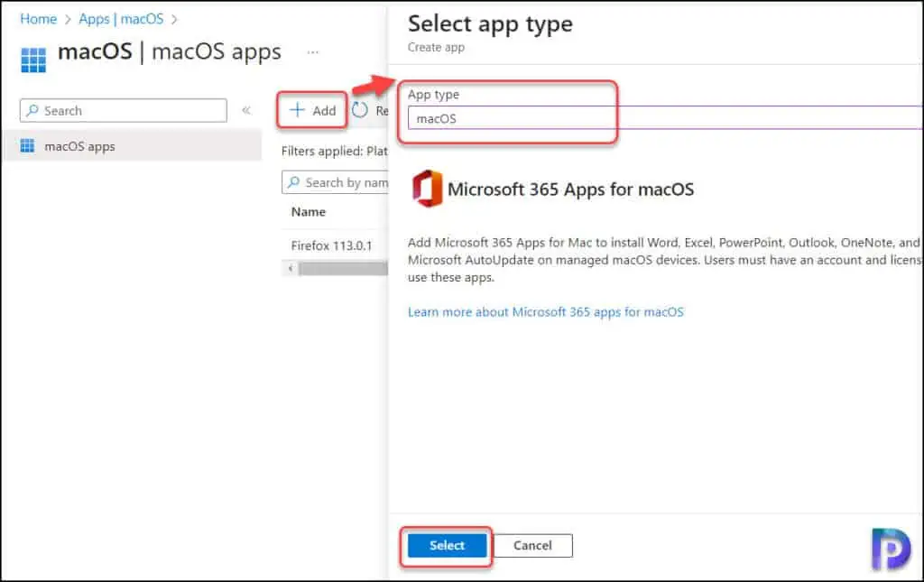Image resolution: width=924 pixels, height=582 pixels.
Task: Click the macOS apps grid icon in header
Action: pyautogui.click(x=33, y=60)
